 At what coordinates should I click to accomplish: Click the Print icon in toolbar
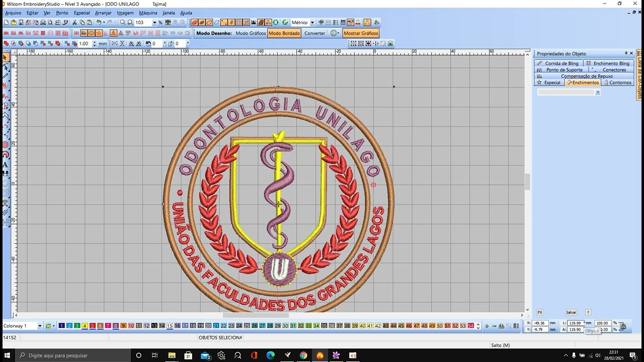click(x=43, y=23)
